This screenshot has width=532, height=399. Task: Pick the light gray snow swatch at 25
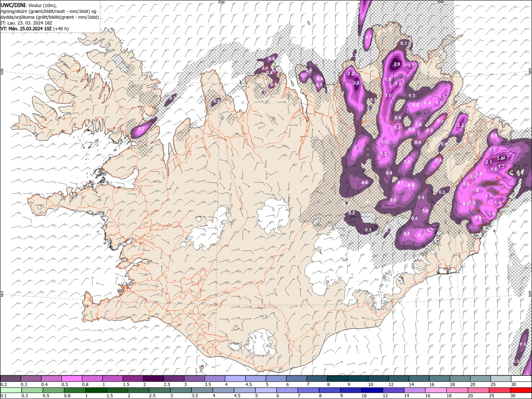point(501,379)
